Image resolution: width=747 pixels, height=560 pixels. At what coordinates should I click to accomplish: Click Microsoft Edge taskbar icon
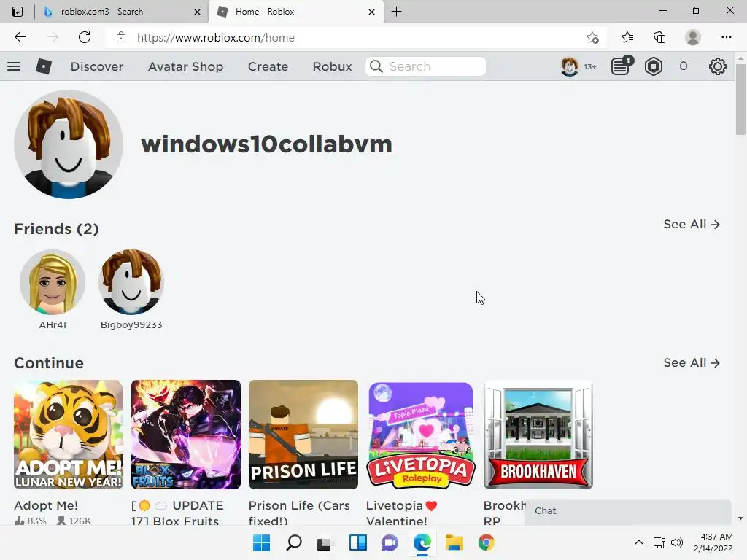click(x=422, y=542)
